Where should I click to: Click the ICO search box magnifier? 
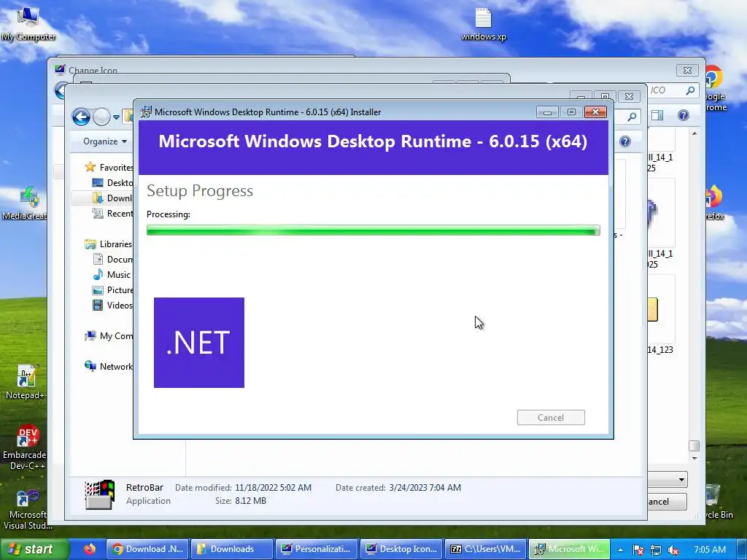tap(690, 90)
